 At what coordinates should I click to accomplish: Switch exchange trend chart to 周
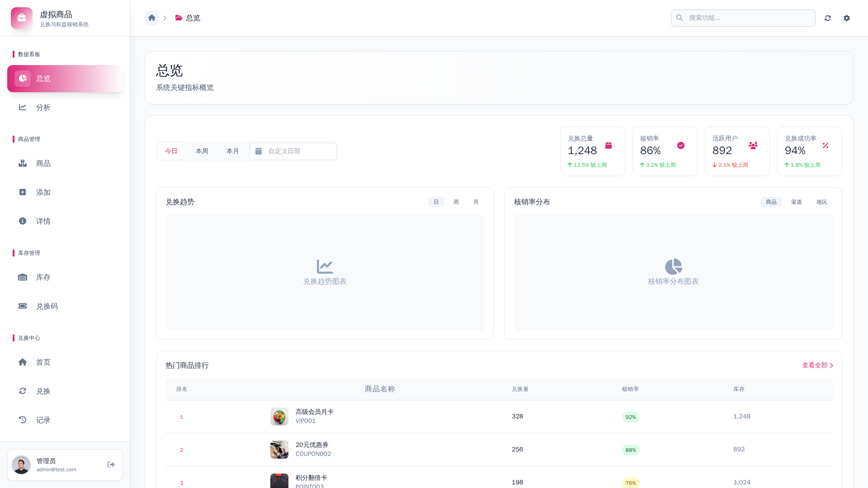(456, 202)
